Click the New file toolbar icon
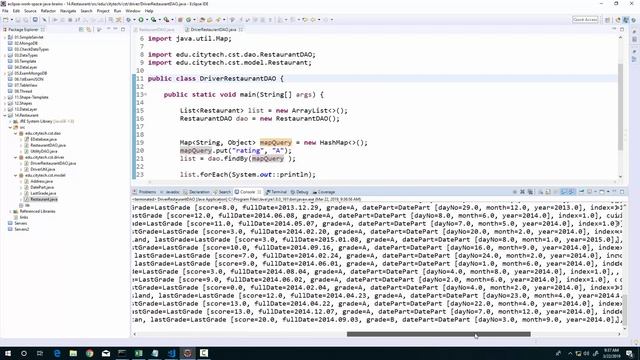This screenshot has width=640, height=360. [6, 20]
